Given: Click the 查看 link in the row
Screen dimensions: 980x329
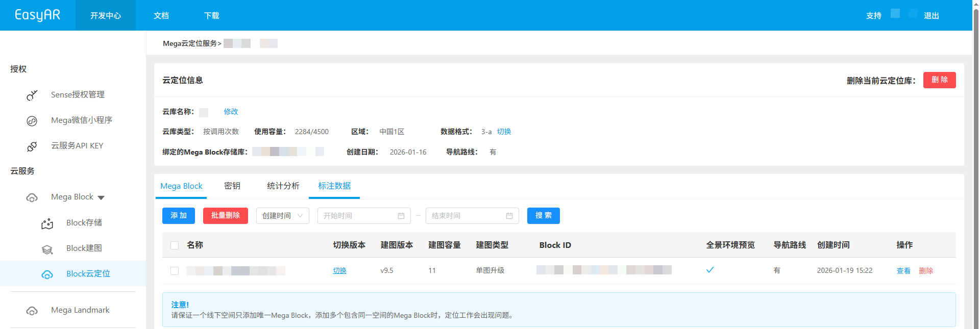Looking at the screenshot, I should tap(904, 271).
